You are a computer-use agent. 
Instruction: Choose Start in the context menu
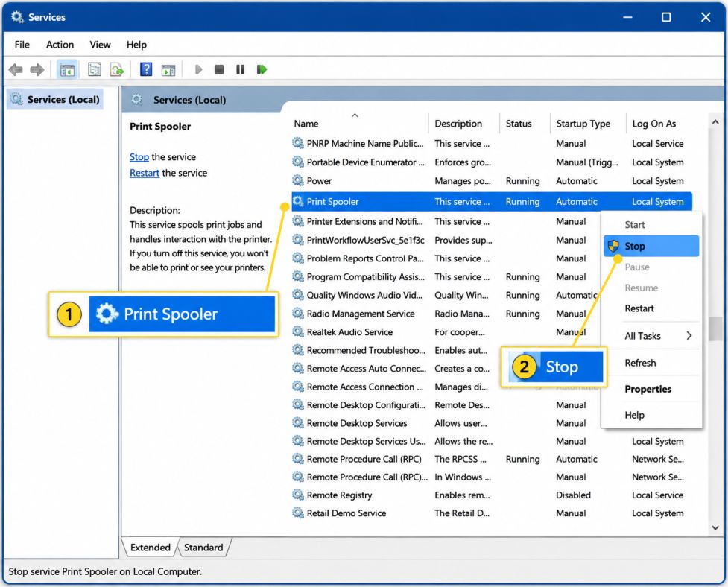click(x=651, y=224)
